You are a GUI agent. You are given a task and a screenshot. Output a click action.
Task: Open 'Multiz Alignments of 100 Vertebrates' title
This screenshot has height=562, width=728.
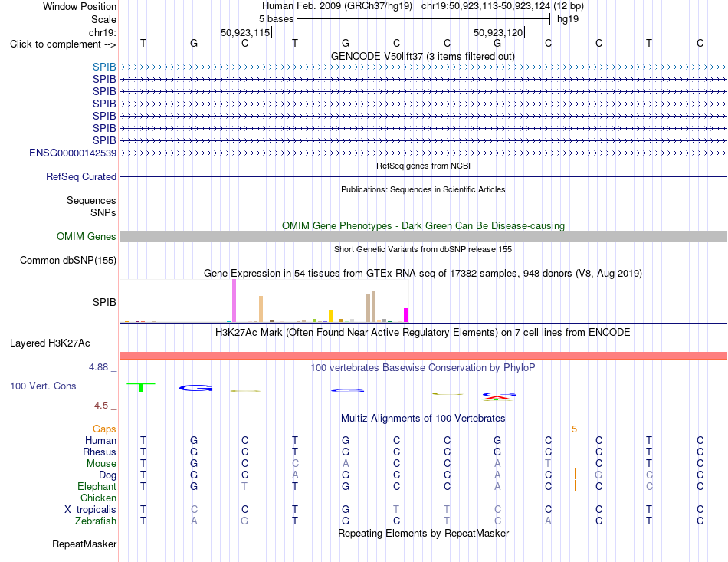[x=423, y=418]
